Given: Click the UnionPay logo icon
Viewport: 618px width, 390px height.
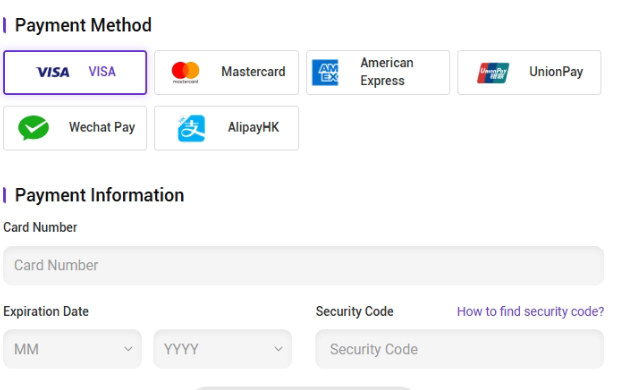Looking at the screenshot, I should pyautogui.click(x=493, y=73).
